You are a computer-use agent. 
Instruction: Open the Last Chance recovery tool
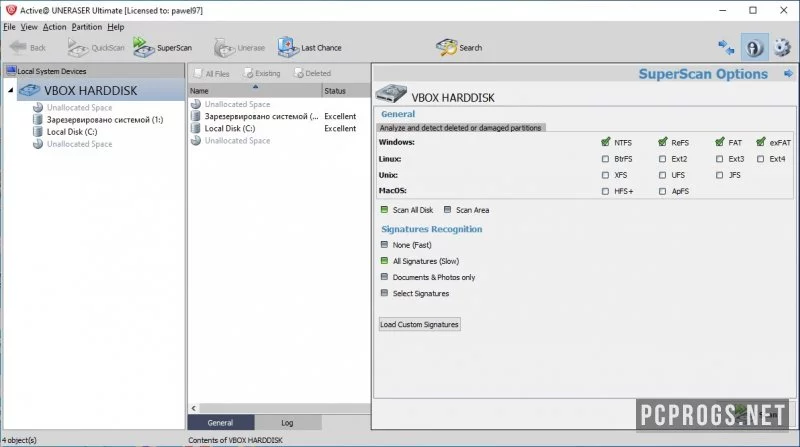tap(310, 47)
